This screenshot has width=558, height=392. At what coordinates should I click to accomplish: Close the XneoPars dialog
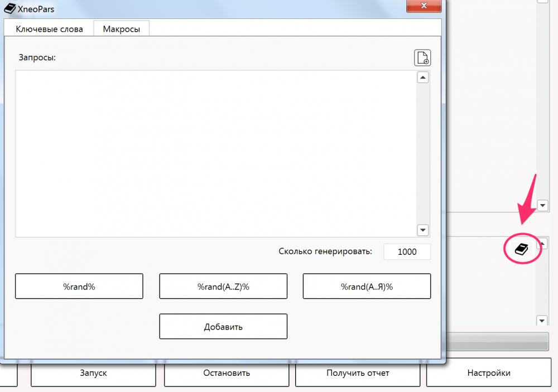point(424,6)
